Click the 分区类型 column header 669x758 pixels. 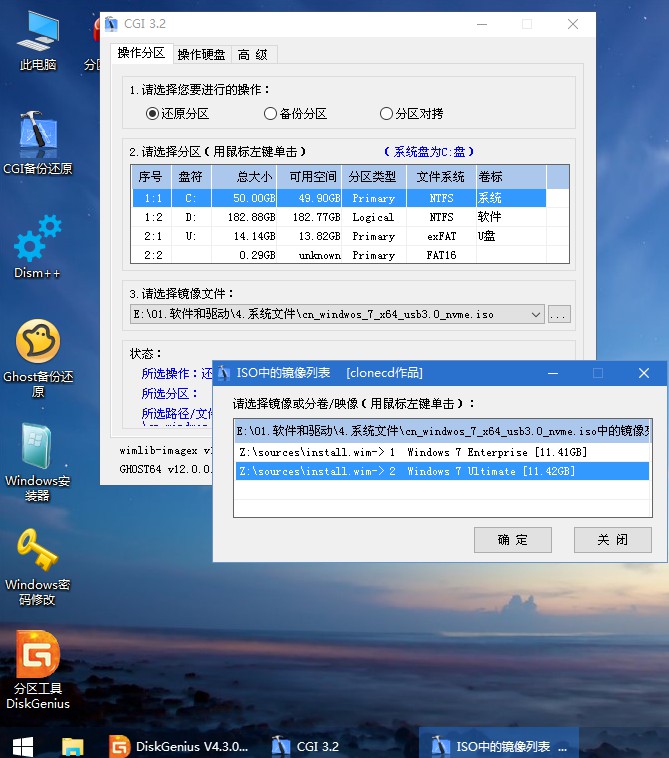pyautogui.click(x=374, y=176)
